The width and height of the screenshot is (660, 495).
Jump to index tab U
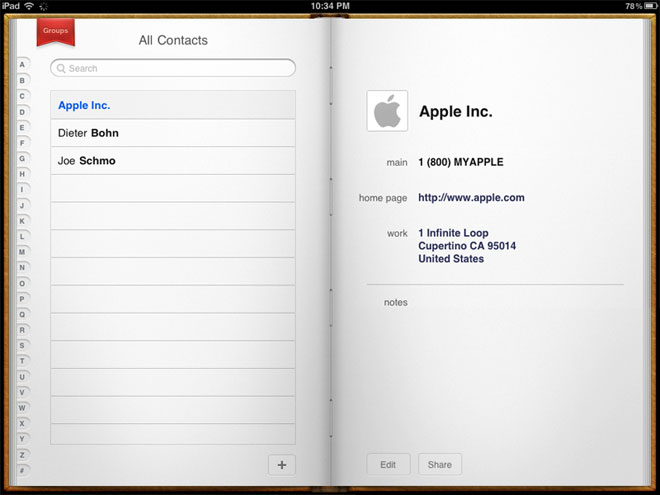[x=22, y=377]
